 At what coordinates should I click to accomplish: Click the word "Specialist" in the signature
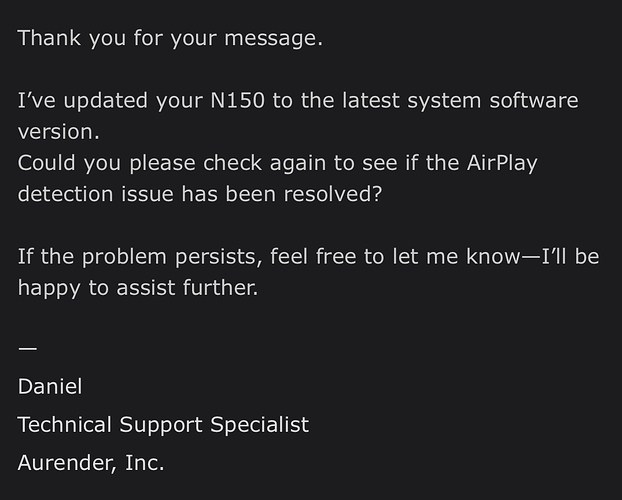point(259,425)
